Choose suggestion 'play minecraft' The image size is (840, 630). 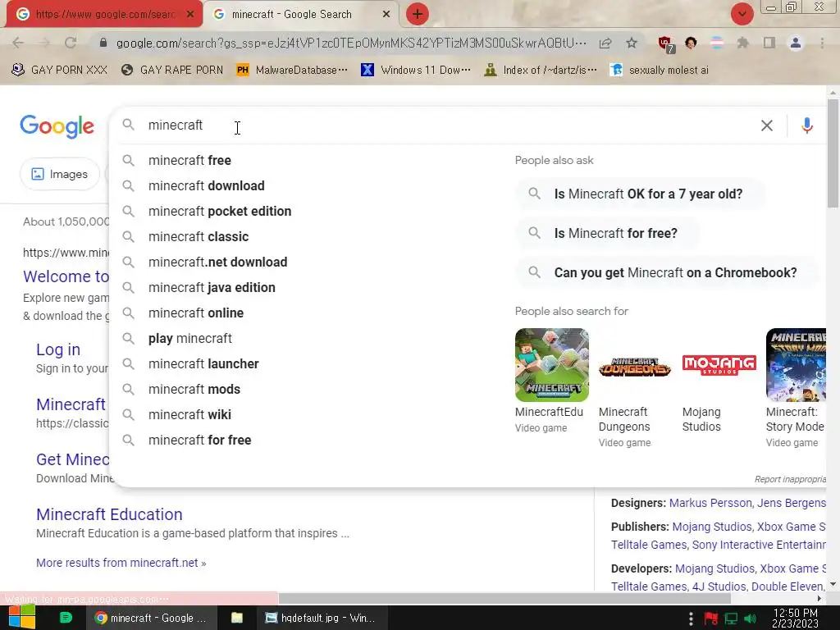point(190,339)
